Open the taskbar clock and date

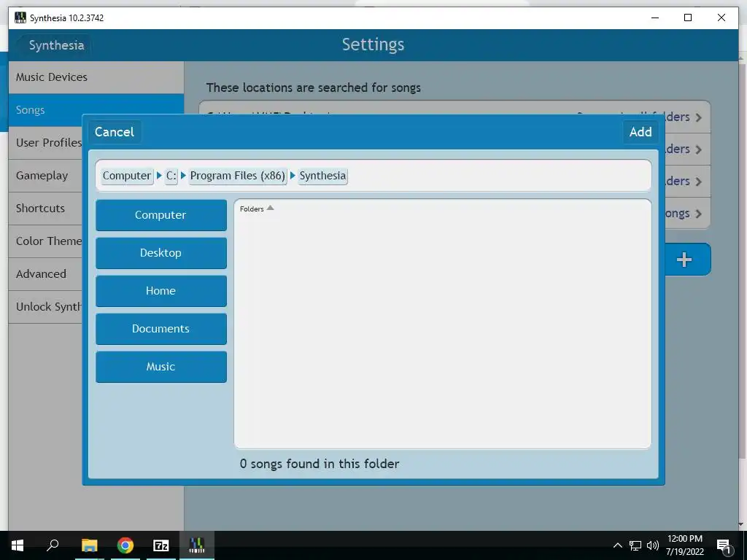[684, 545]
